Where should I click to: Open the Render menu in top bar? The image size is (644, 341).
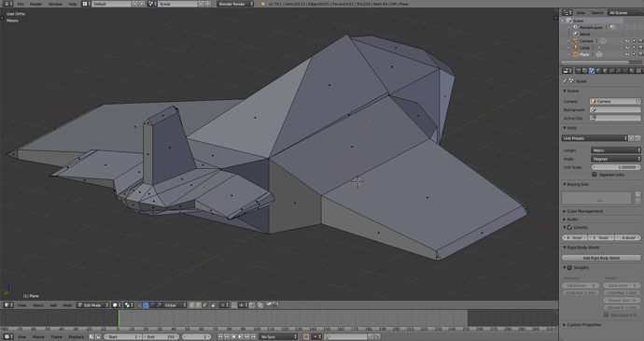pyautogui.click(x=35, y=4)
